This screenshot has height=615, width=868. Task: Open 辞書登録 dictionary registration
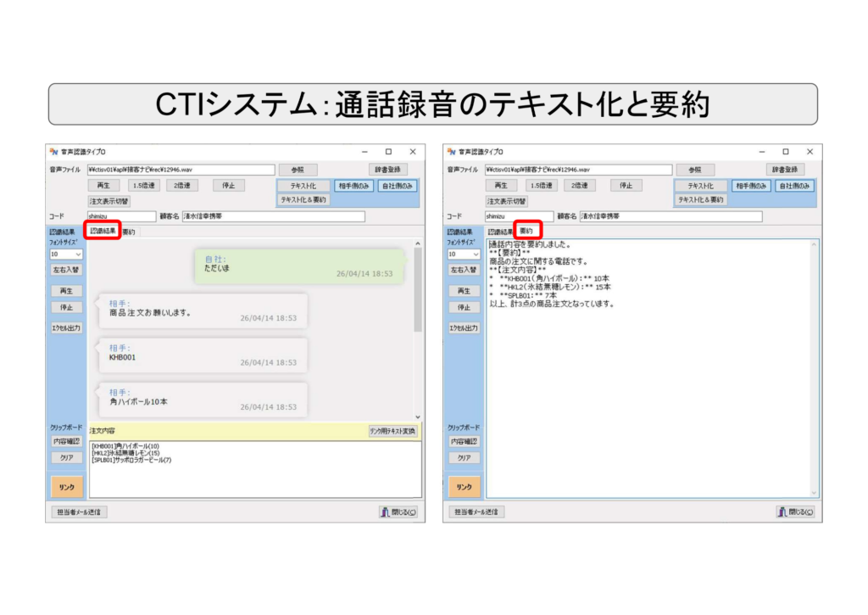(x=390, y=169)
